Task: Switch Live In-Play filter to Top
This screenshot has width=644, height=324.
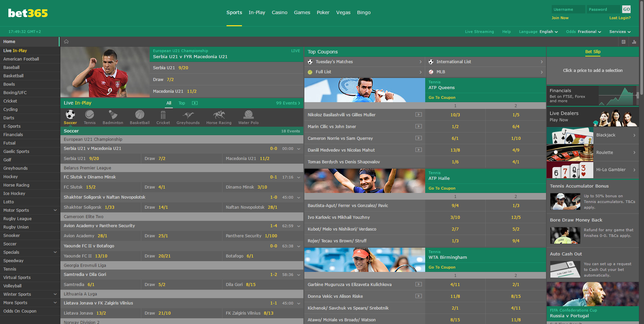Action: (x=182, y=103)
